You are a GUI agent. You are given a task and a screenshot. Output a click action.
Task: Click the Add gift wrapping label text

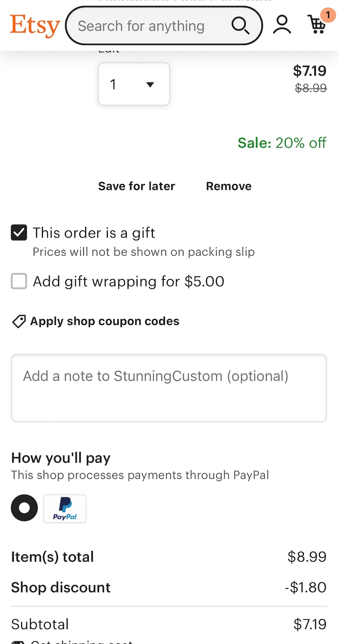(x=128, y=281)
